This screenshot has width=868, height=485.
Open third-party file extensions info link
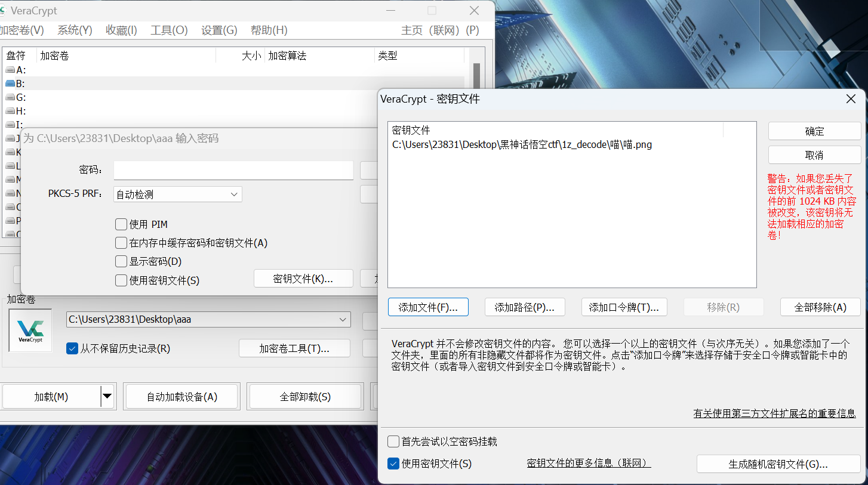(774, 413)
